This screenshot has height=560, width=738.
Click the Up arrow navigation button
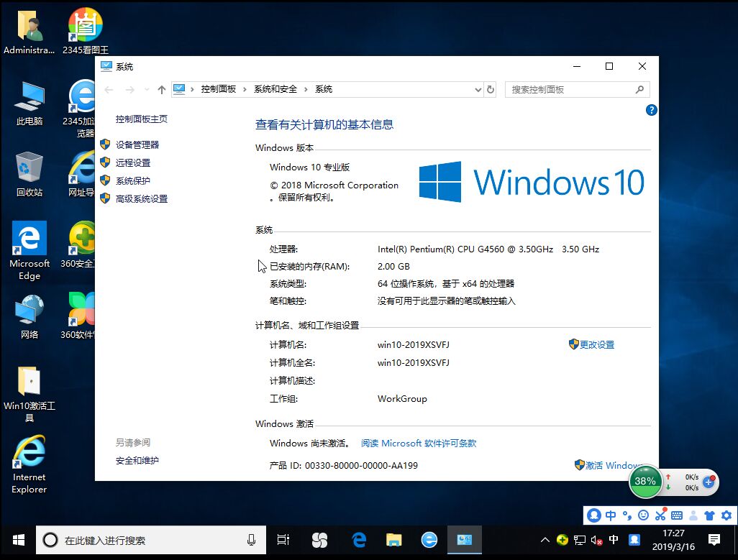tap(161, 89)
